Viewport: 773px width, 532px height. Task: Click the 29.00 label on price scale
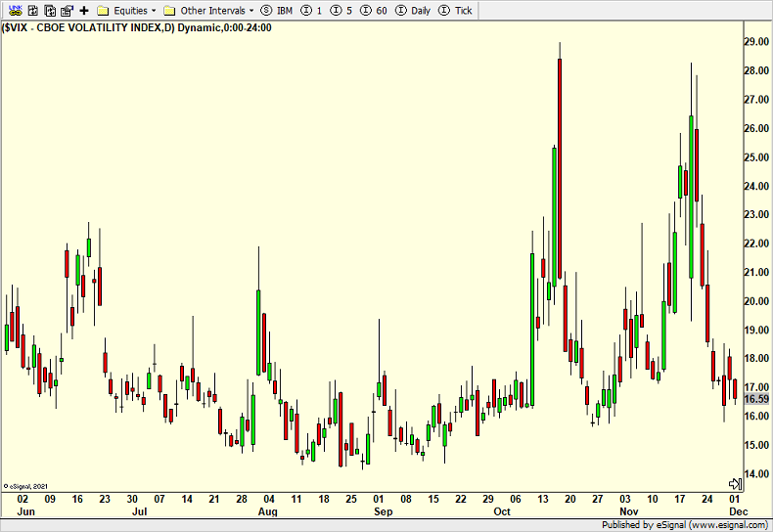756,42
